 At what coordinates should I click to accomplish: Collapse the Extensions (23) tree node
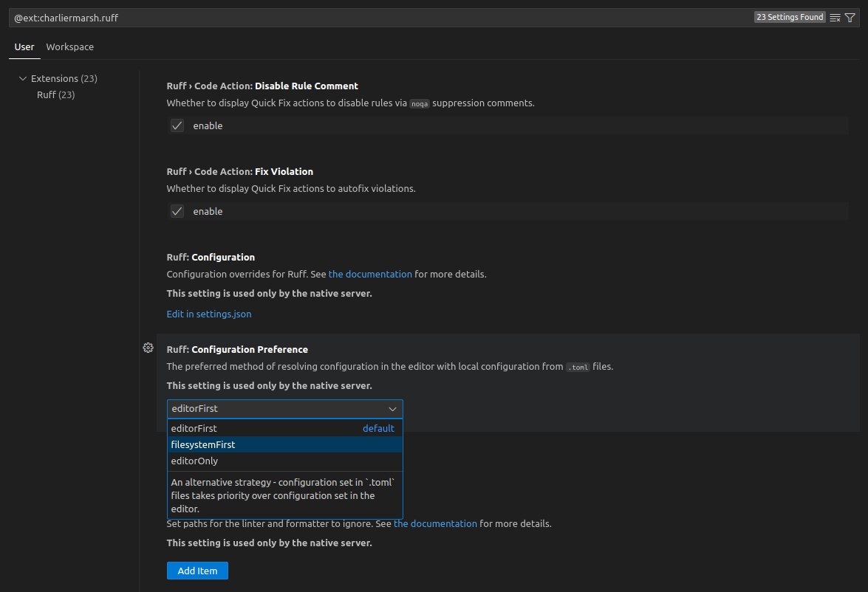(x=23, y=78)
